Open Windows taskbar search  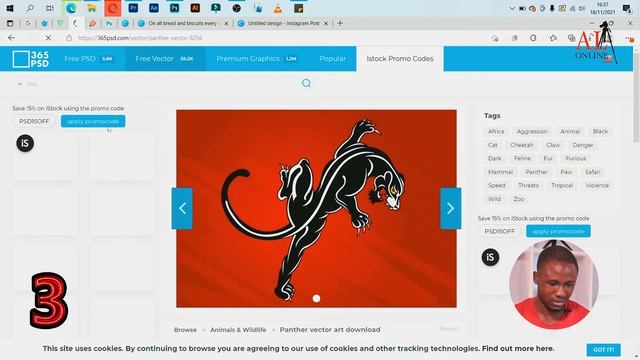tap(30, 8)
